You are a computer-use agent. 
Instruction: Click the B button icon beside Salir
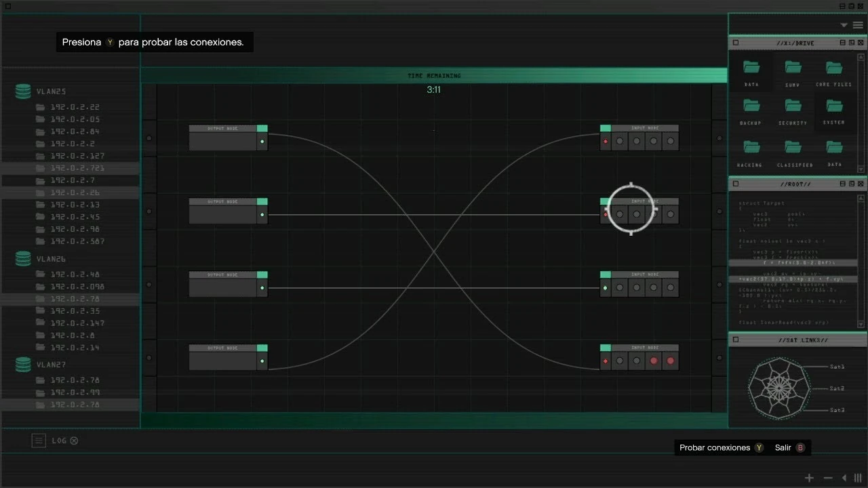click(x=800, y=447)
